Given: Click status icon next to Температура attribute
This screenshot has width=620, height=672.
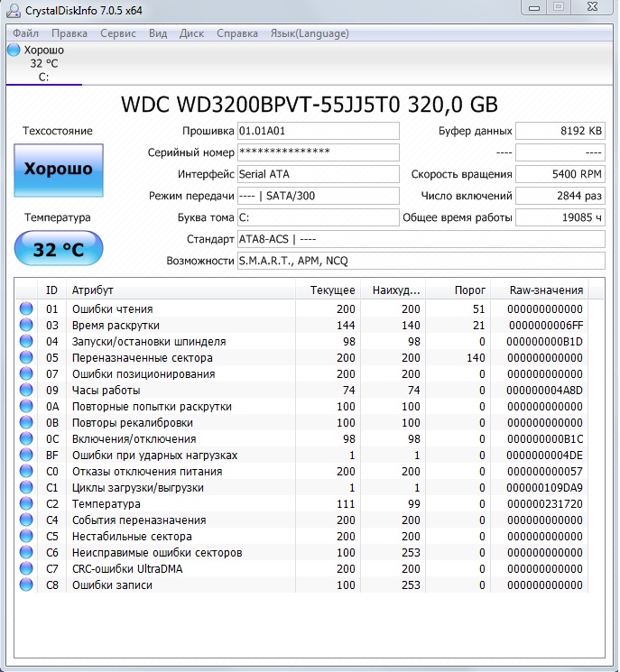Looking at the screenshot, I should tap(26, 504).
